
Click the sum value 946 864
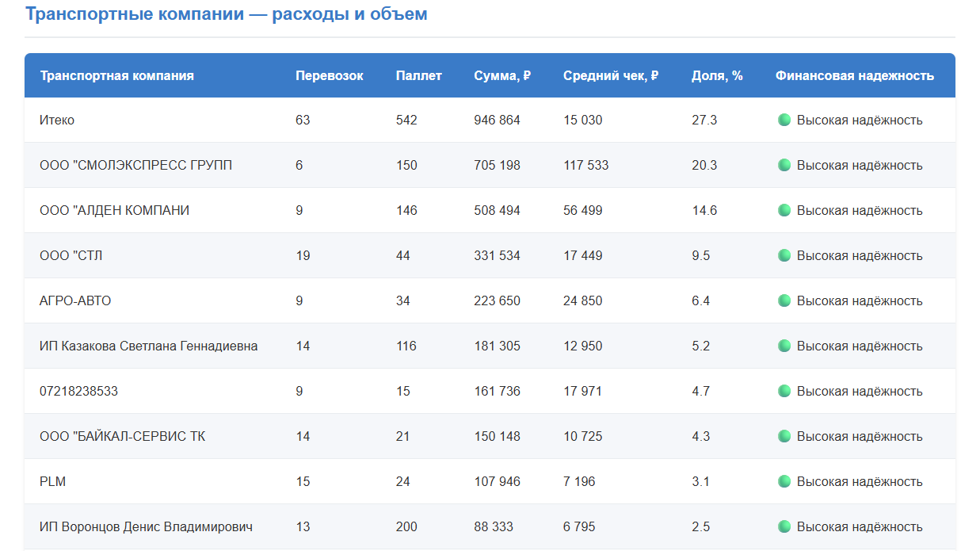click(498, 120)
